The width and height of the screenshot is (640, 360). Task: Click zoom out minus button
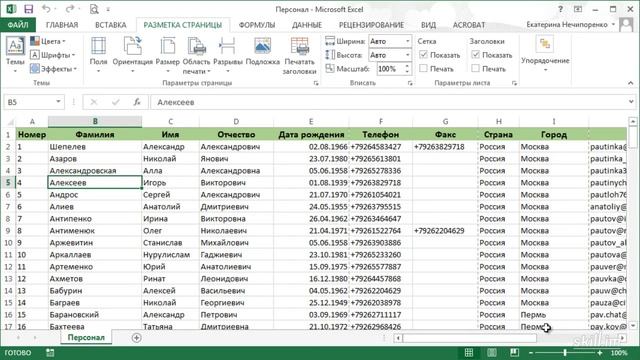tap(531, 353)
